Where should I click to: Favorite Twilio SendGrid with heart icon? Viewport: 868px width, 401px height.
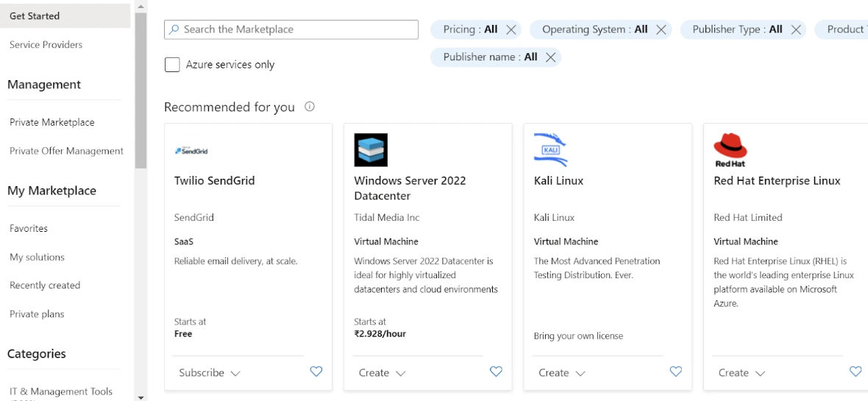(316, 372)
